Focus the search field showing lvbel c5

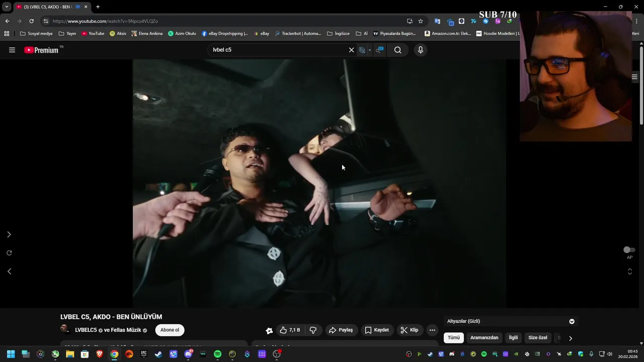tap(279, 50)
